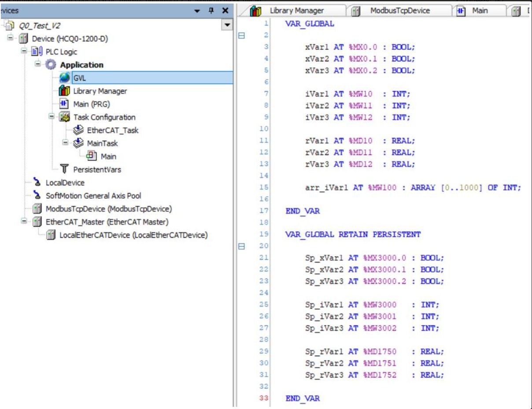532x409 pixels.
Task: Click the Task Configuration icon
Action: [65, 117]
